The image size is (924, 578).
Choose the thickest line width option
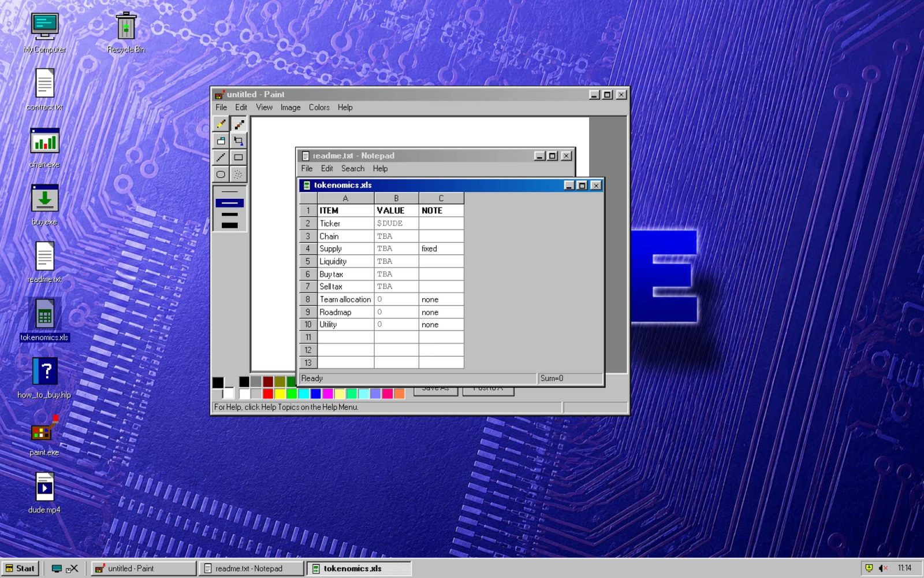click(x=230, y=225)
